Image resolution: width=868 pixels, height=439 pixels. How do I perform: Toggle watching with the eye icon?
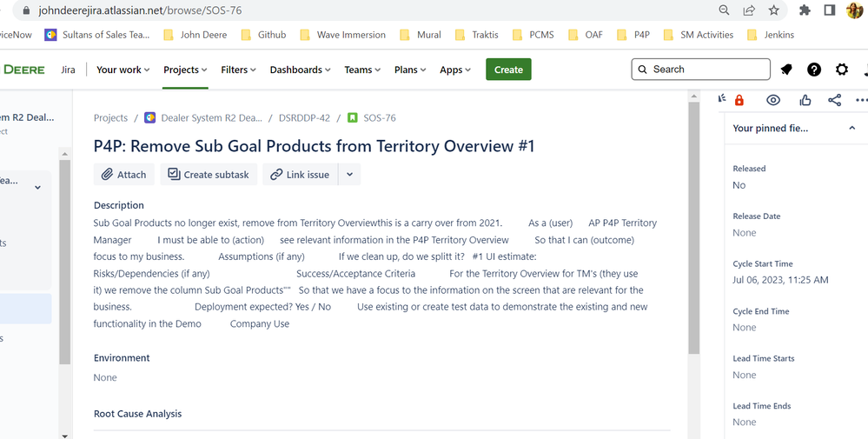click(773, 100)
